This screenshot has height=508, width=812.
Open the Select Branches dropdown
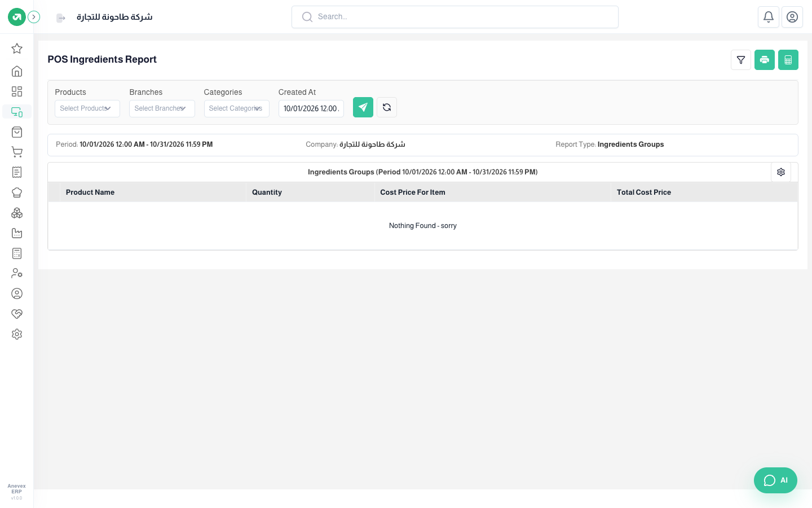(162, 108)
